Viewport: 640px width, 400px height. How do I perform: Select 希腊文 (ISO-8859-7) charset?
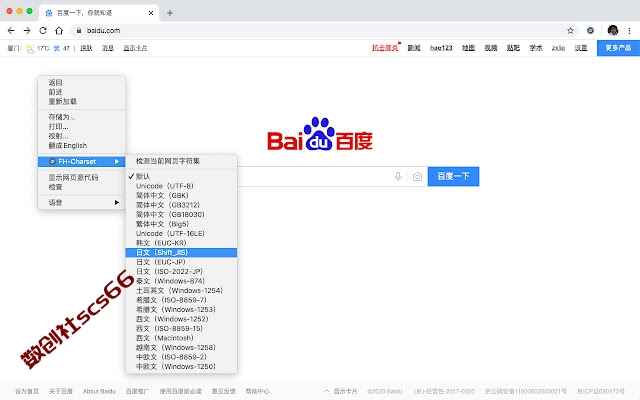point(181,300)
